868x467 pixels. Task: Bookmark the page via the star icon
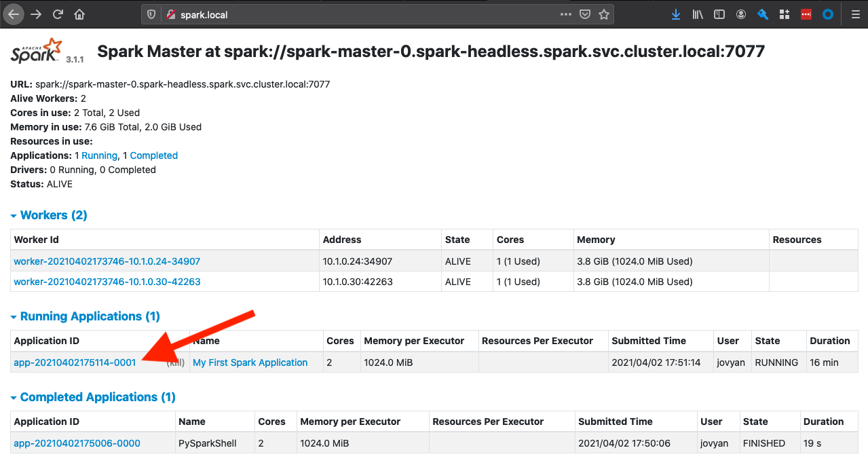(604, 14)
